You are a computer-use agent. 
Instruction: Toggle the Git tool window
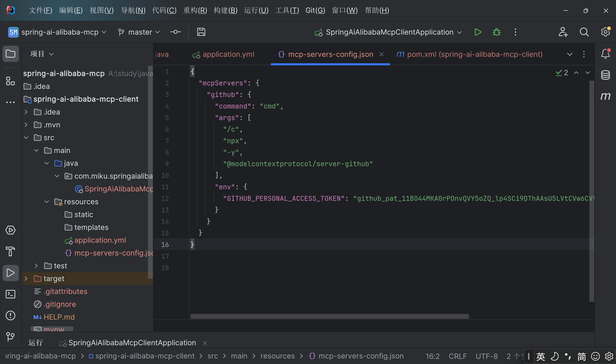pyautogui.click(x=10, y=336)
